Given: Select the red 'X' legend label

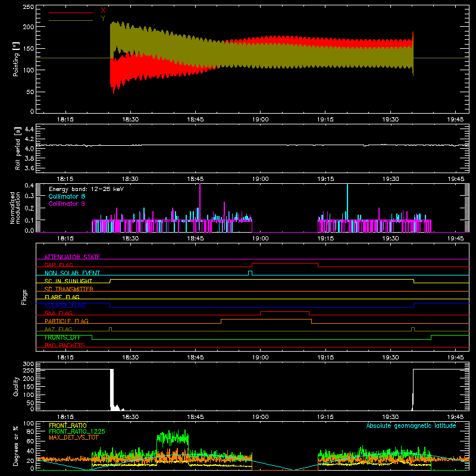Looking at the screenshot, I should tap(103, 11).
